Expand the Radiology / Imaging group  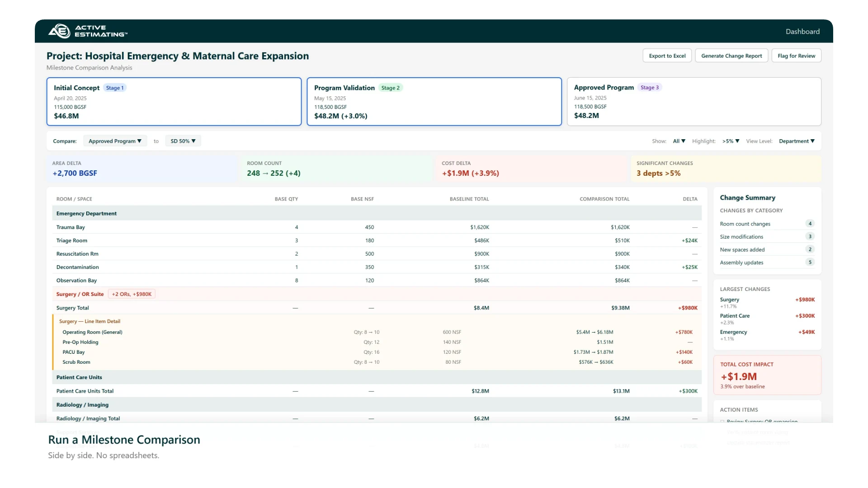tap(82, 405)
